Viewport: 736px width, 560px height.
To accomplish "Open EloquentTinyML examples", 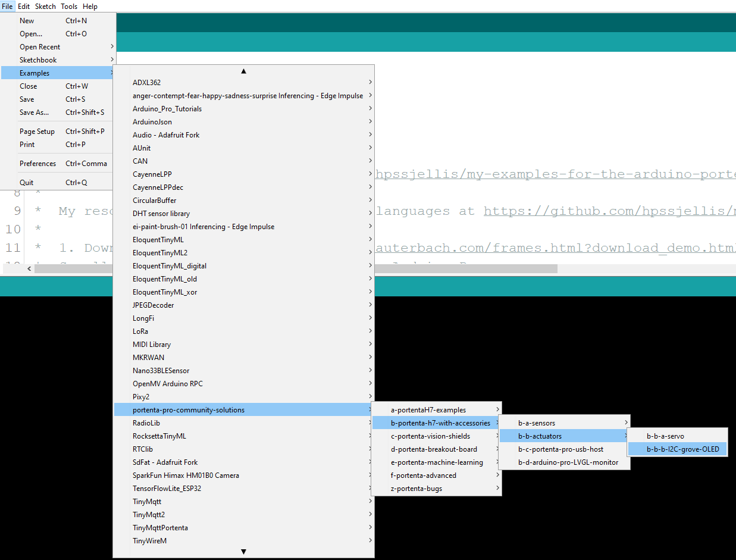I will [244, 240].
